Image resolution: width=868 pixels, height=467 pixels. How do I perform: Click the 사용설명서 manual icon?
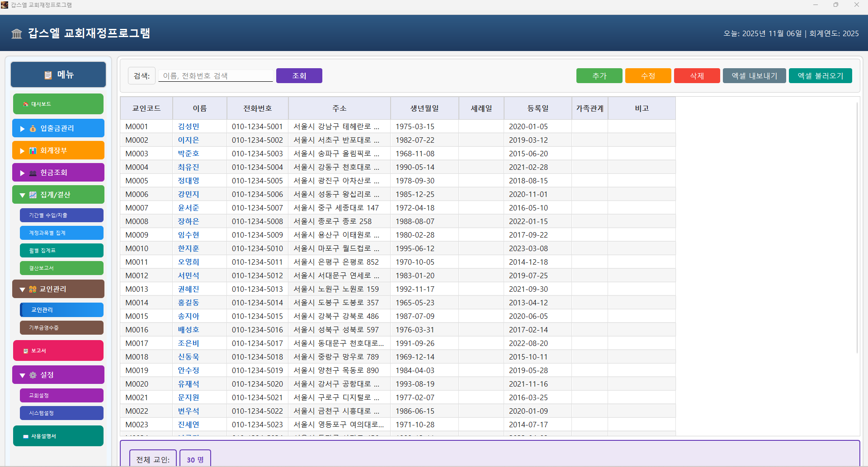pos(26,437)
